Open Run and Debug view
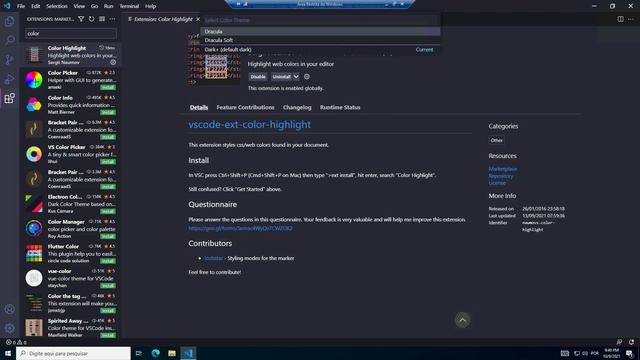Screen dimensions: 640x360 [9, 79]
